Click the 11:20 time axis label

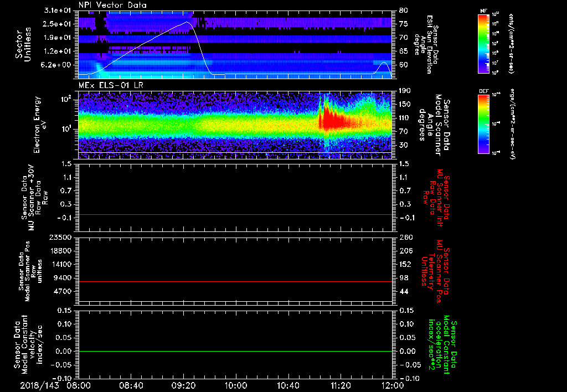coord(341,385)
